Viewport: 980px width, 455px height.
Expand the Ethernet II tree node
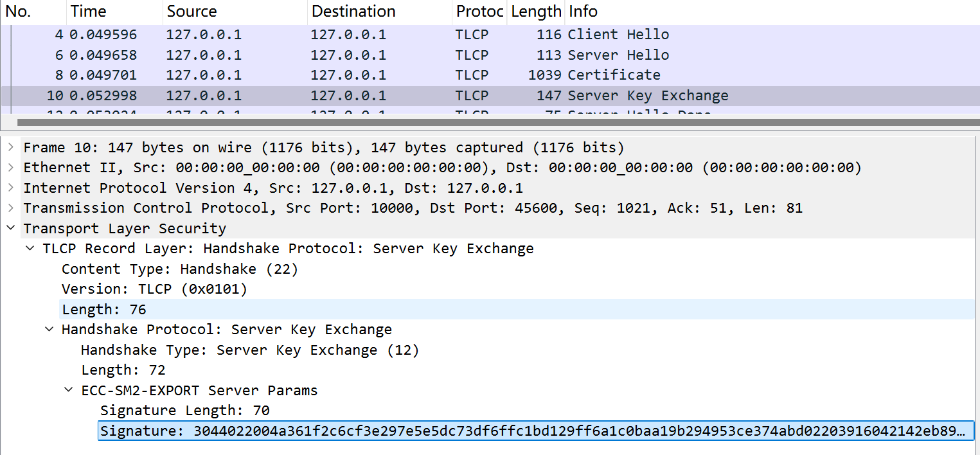10,168
